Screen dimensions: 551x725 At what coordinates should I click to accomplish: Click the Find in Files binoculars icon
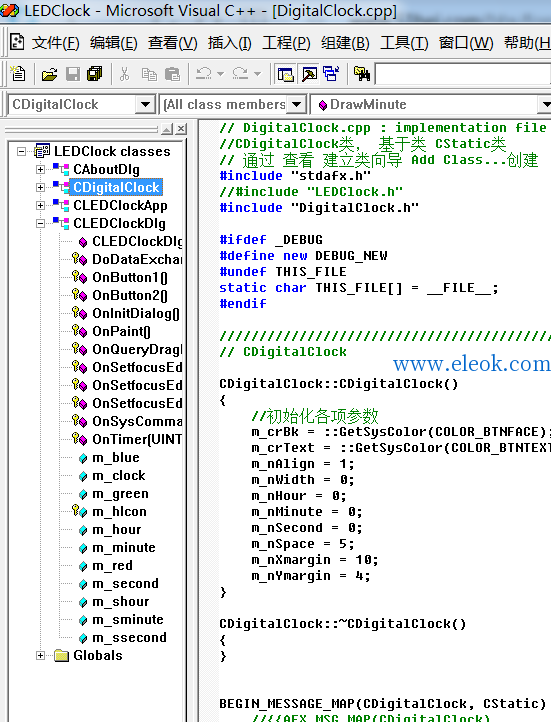point(362,74)
